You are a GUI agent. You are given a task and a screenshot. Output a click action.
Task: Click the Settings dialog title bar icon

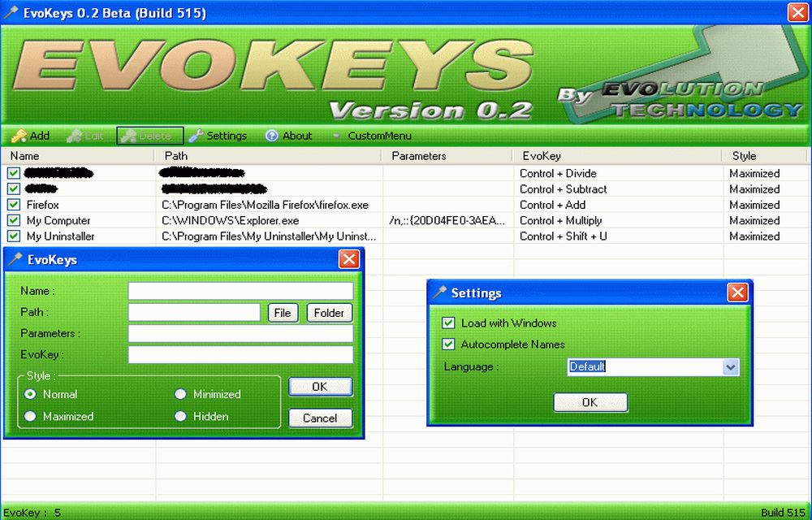pos(439,292)
